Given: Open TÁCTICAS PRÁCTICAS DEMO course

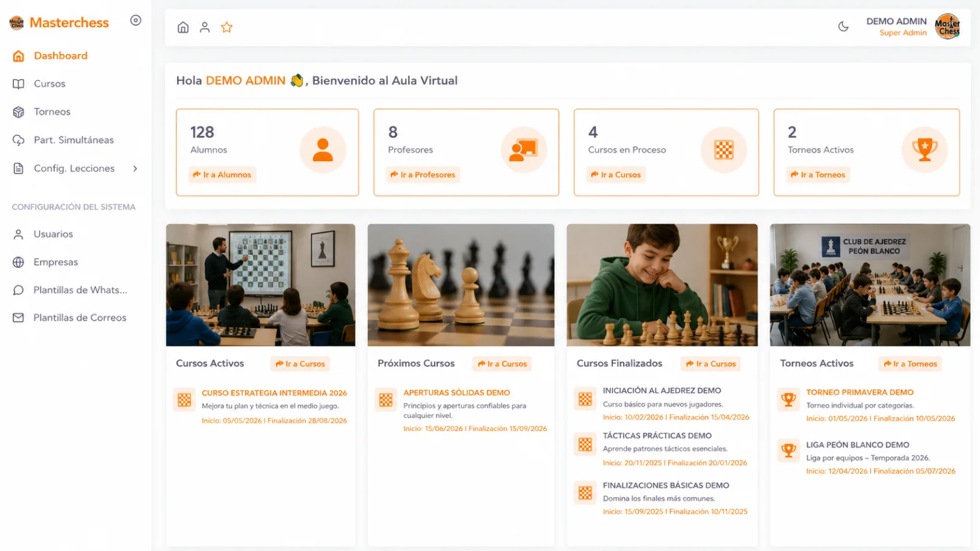Looking at the screenshot, I should pyautogui.click(x=657, y=435).
